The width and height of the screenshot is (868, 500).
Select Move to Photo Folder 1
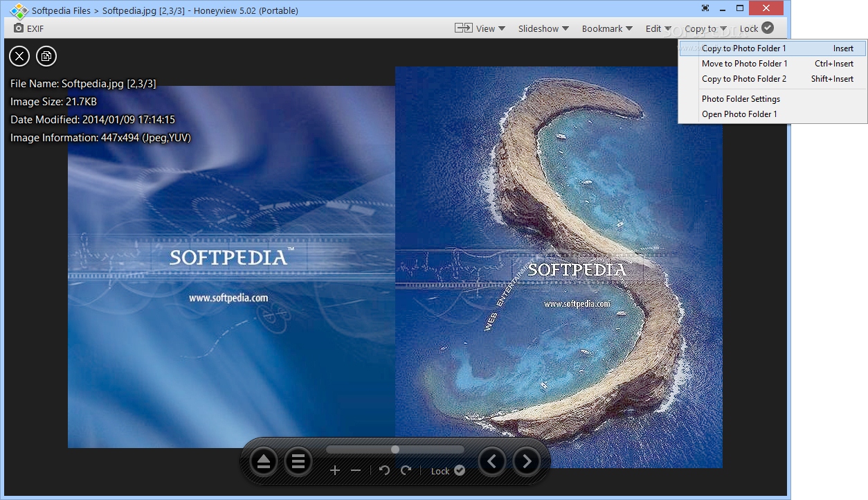(772, 64)
